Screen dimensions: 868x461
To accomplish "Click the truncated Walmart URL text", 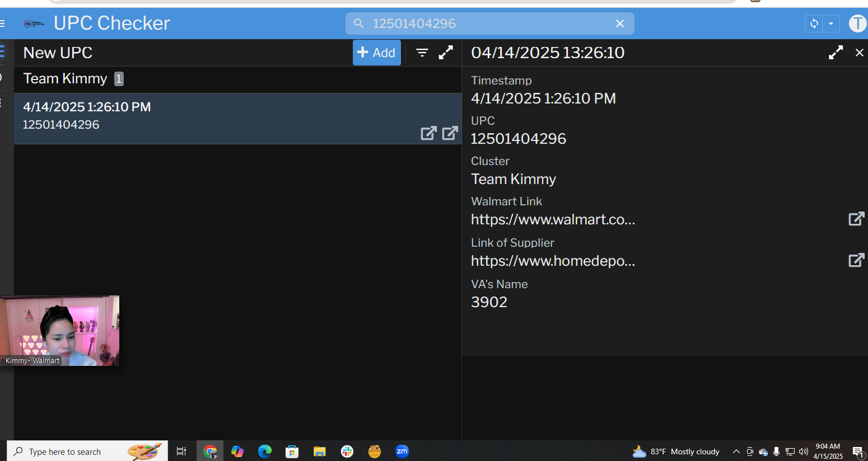I will coord(553,219).
